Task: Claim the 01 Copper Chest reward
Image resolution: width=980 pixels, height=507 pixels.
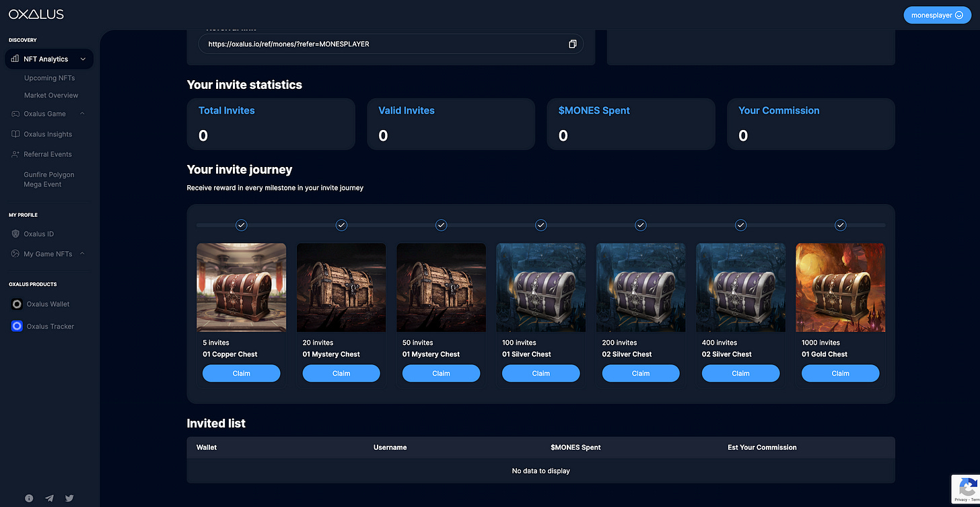Action: pos(242,373)
